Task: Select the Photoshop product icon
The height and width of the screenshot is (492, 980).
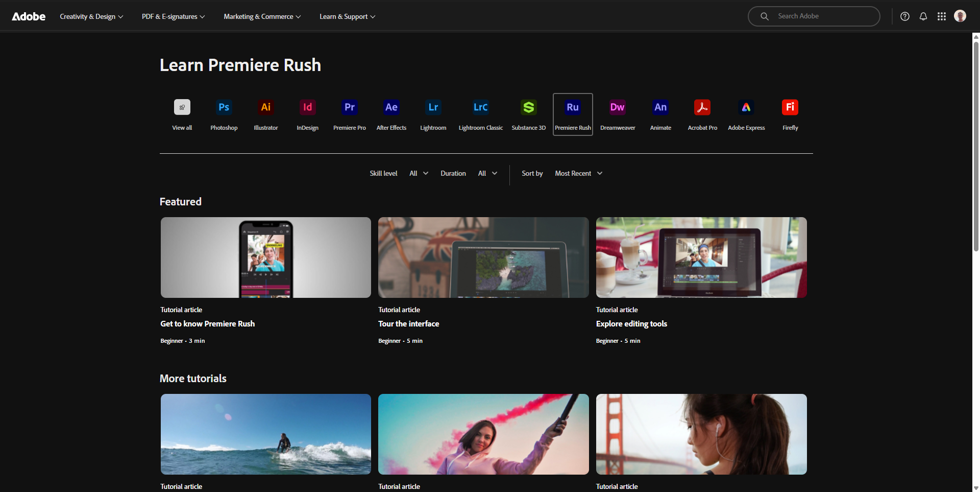Action: pos(224,107)
